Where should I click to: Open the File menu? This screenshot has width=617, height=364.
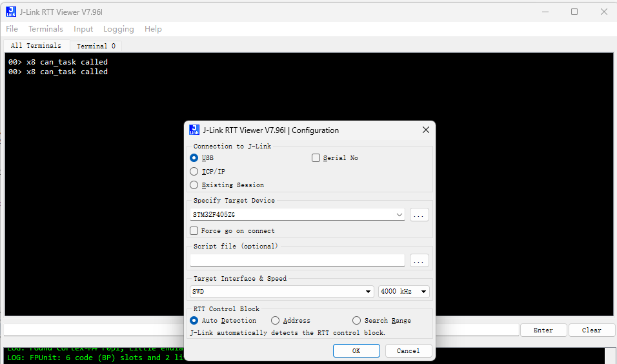(12, 29)
